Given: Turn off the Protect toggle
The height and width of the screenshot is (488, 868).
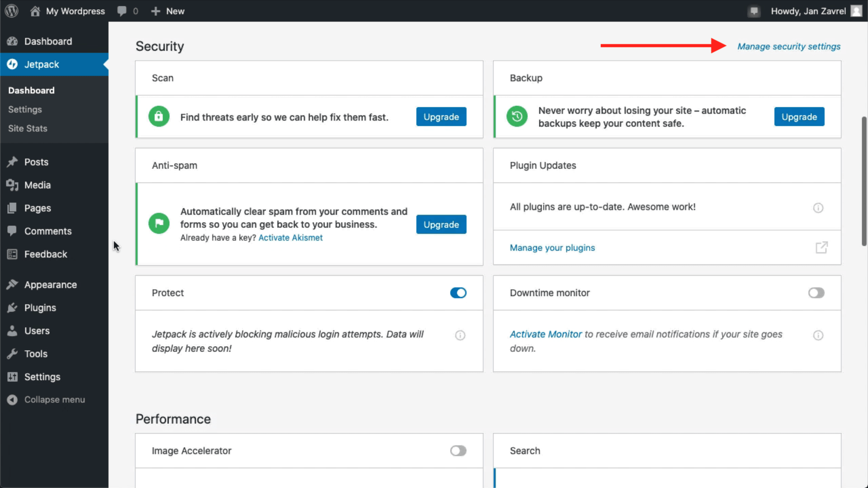Looking at the screenshot, I should [x=458, y=293].
